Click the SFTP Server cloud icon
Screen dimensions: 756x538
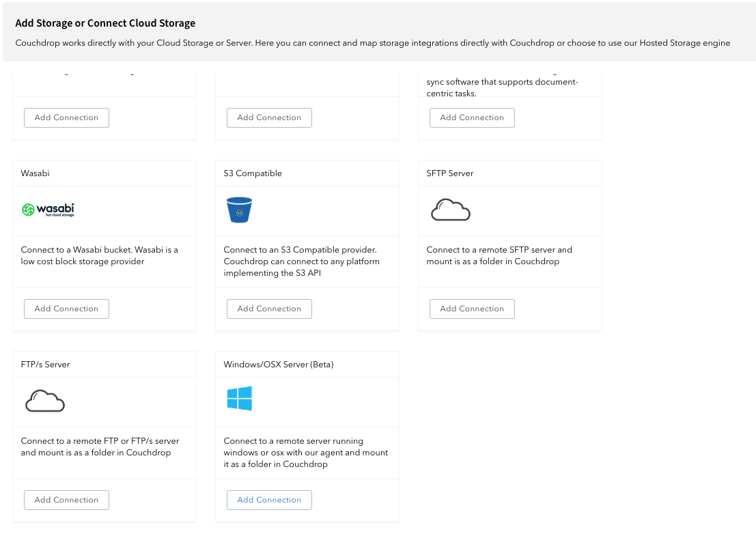click(450, 210)
